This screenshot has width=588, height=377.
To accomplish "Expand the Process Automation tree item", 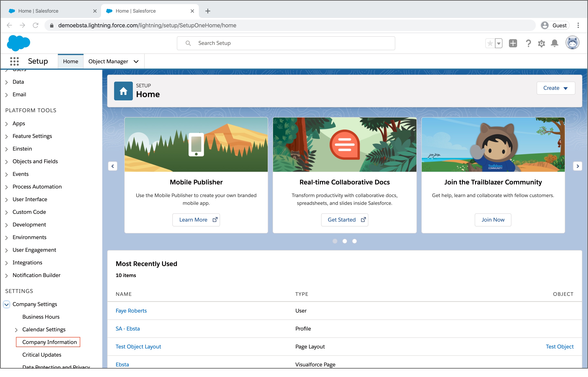I will [7, 187].
